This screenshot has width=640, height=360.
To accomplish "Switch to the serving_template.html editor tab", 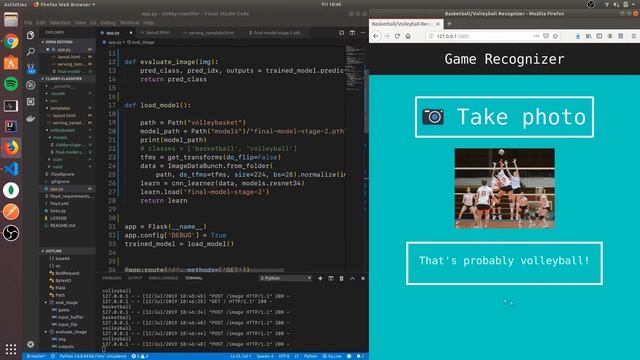I will tap(211, 33).
